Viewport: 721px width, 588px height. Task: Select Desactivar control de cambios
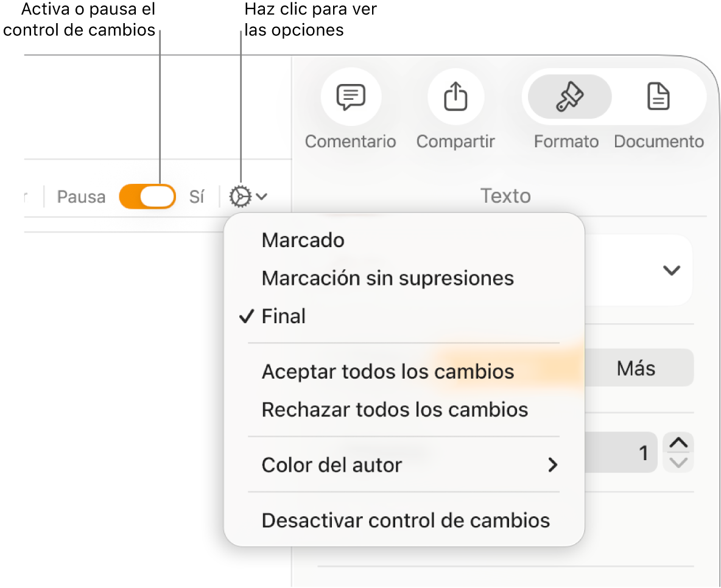point(406,520)
